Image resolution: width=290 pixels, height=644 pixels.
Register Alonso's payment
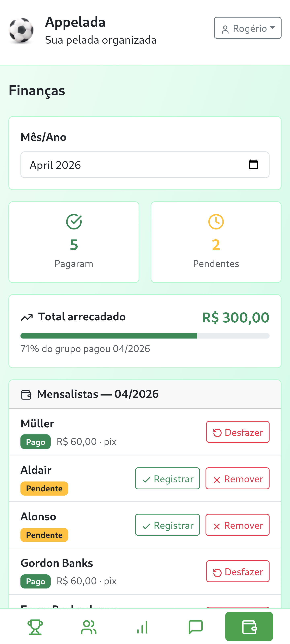[168, 525]
